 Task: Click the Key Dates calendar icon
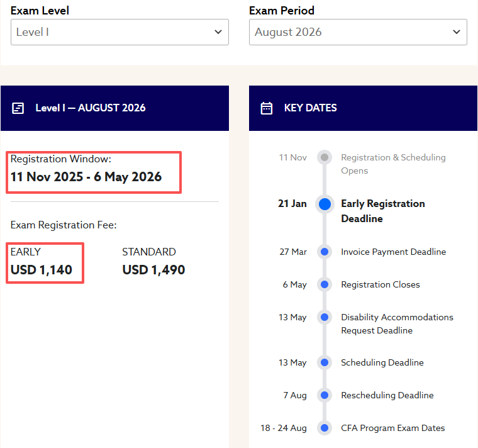coord(267,108)
